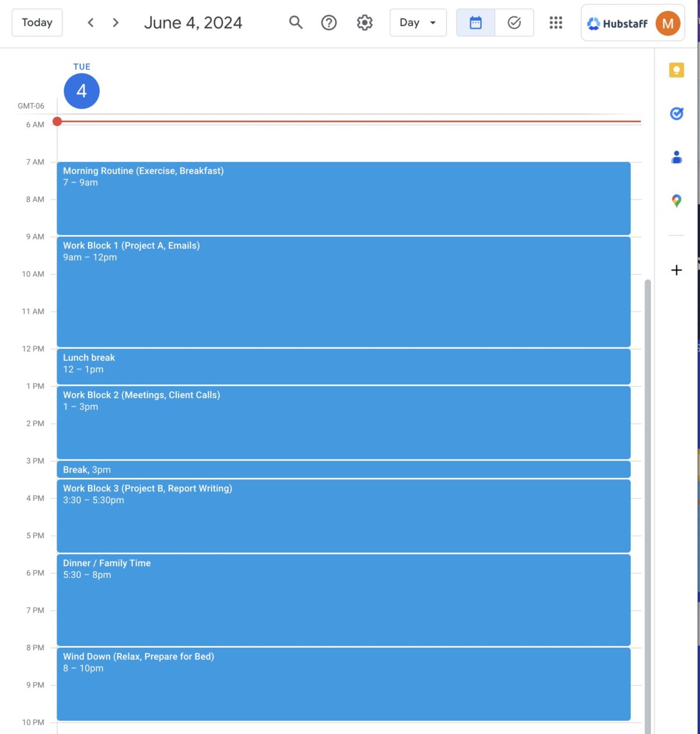700x734 pixels.
Task: Select the Tuesday 4 date circle
Action: point(82,91)
